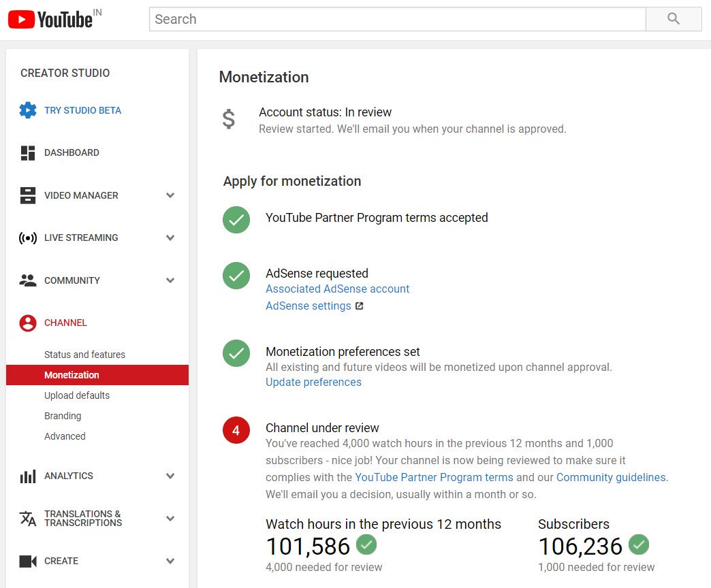Open ANALYTICS section
The image size is (711, 588).
(69, 476)
